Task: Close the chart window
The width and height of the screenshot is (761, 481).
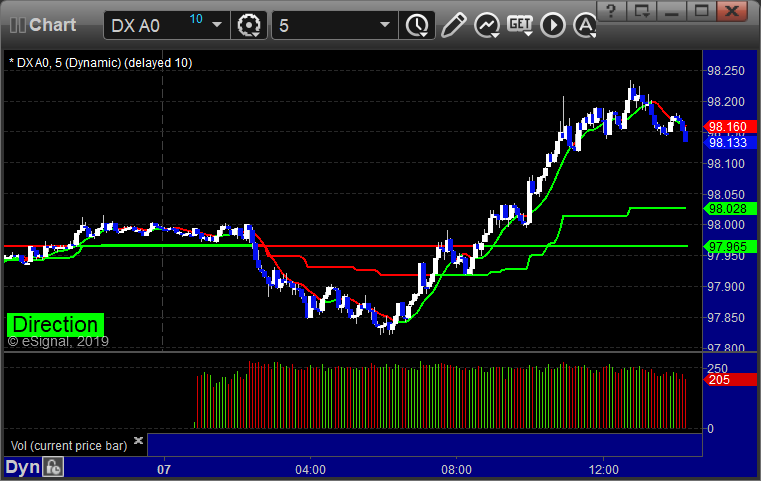Action: coord(732,11)
